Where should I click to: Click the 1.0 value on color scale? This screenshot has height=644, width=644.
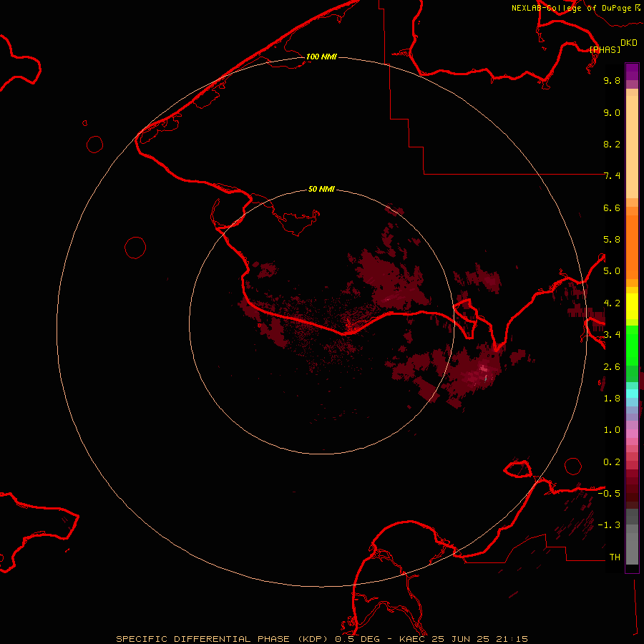612,430
